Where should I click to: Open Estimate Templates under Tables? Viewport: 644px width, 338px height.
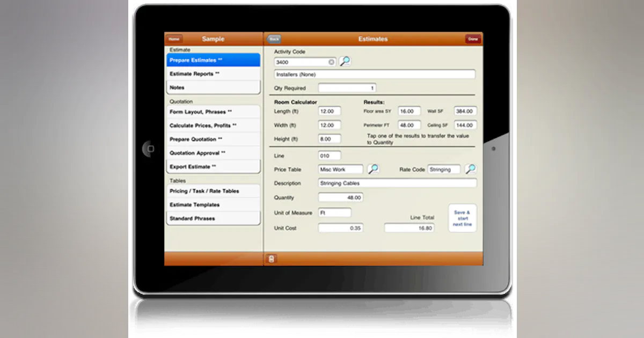[x=213, y=205]
